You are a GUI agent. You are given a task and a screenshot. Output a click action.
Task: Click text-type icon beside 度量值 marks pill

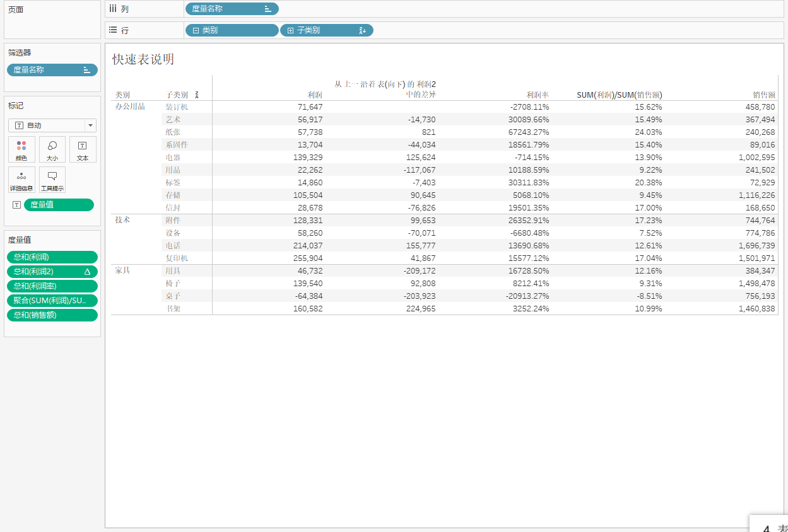pyautogui.click(x=16, y=205)
